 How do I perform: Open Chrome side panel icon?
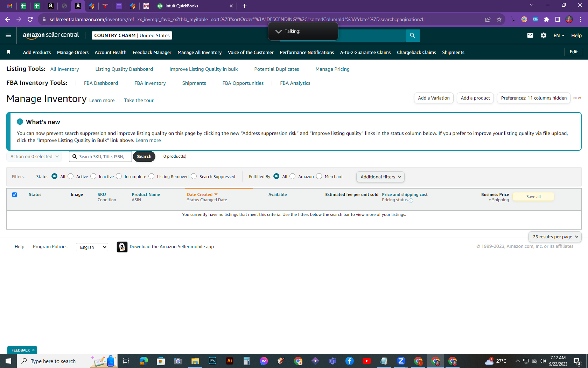coord(558,19)
